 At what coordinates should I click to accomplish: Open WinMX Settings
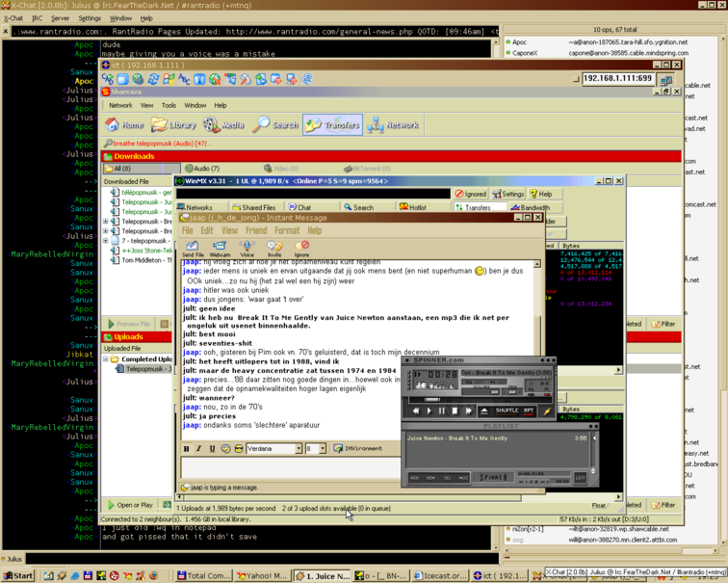(x=508, y=194)
